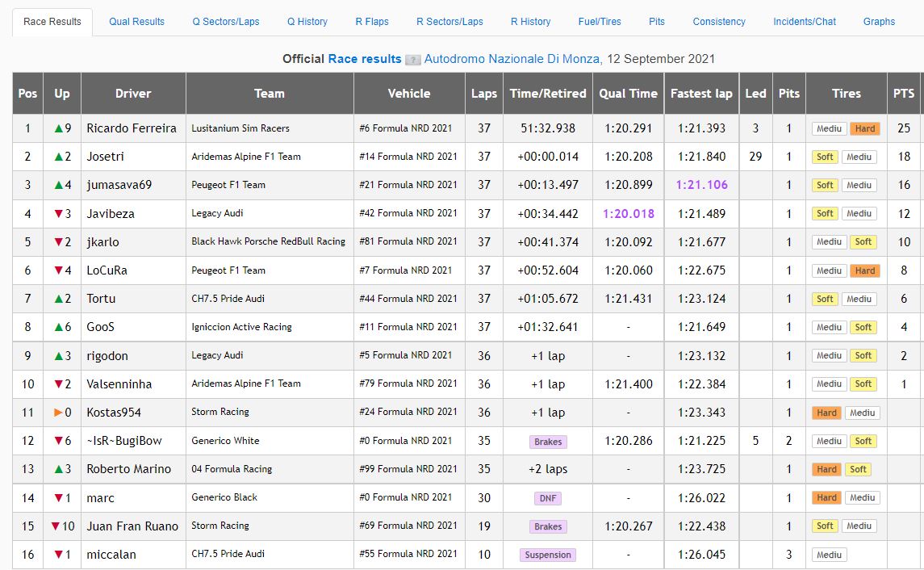The image size is (924, 570).
Task: Click the DNF badge in marc row
Action: [548, 499]
